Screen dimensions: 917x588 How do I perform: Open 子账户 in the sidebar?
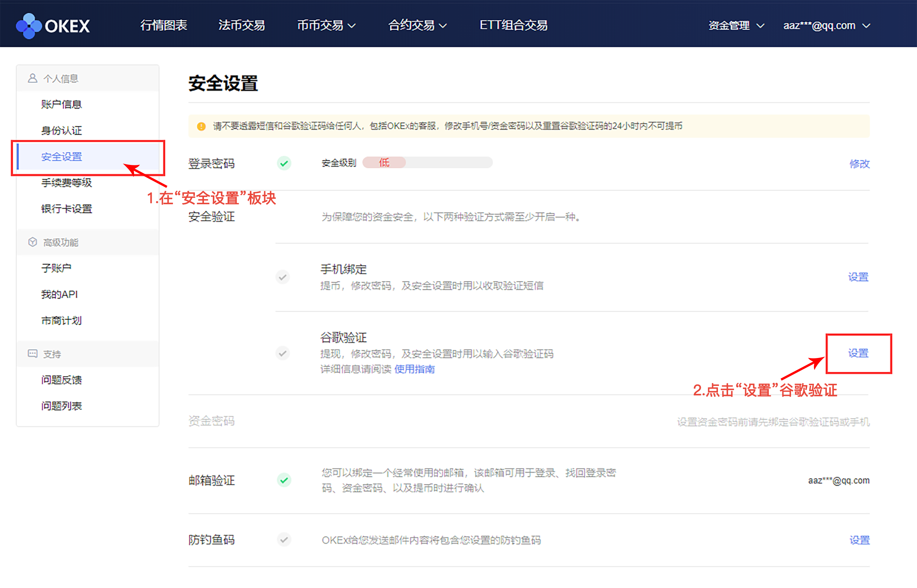(x=56, y=268)
